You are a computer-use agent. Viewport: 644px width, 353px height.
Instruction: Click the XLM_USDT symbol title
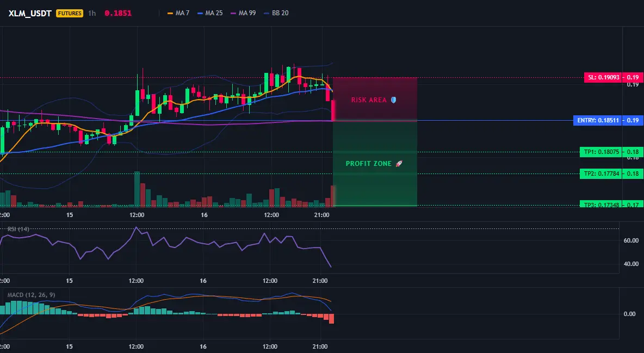30,13
